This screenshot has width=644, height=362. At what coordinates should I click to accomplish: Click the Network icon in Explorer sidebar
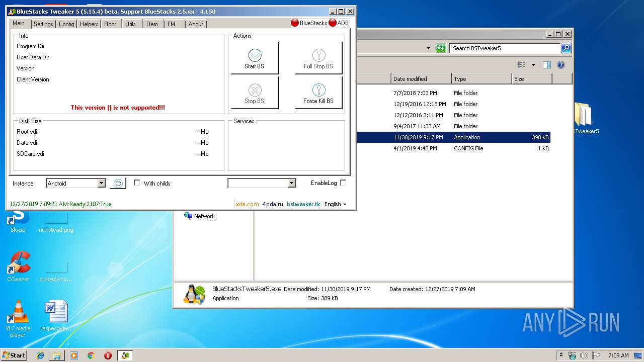click(188, 216)
